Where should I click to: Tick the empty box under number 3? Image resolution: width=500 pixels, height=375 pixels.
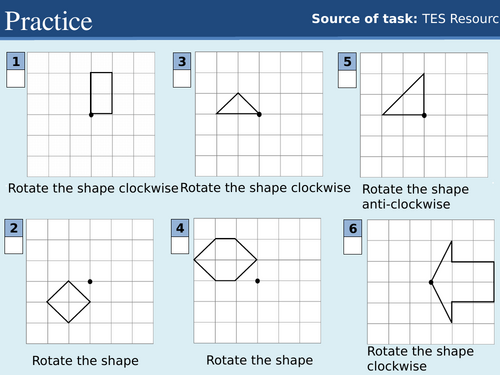pyautogui.click(x=182, y=79)
